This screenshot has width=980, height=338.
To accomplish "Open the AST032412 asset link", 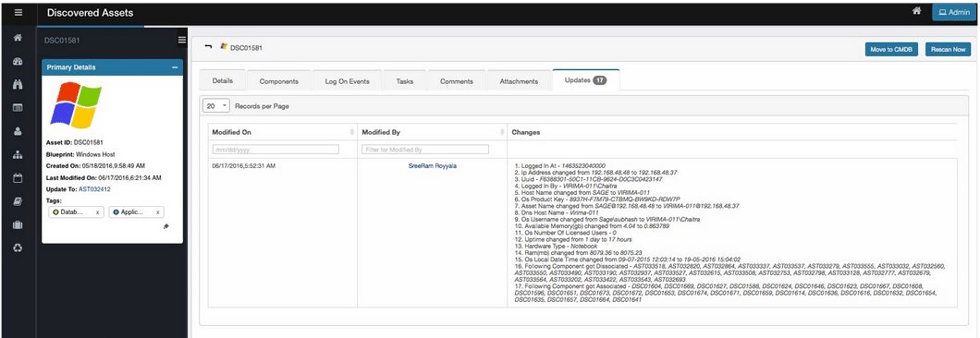I will click(x=93, y=188).
